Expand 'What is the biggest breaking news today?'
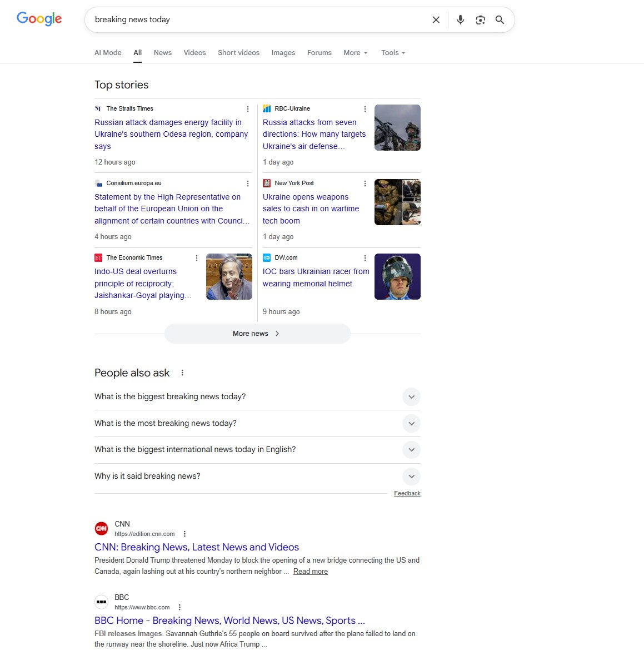 pyautogui.click(x=411, y=397)
